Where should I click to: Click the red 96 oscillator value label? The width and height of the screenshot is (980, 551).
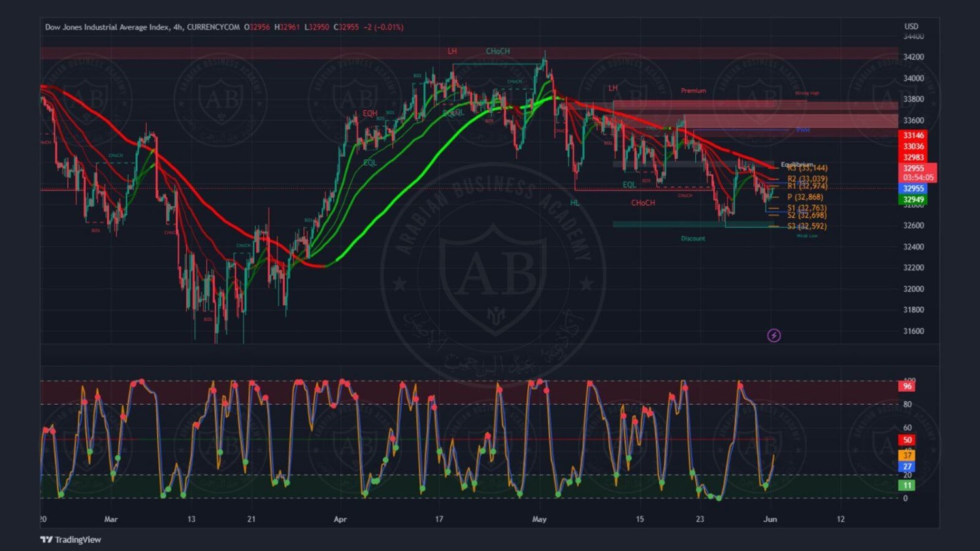click(x=907, y=386)
